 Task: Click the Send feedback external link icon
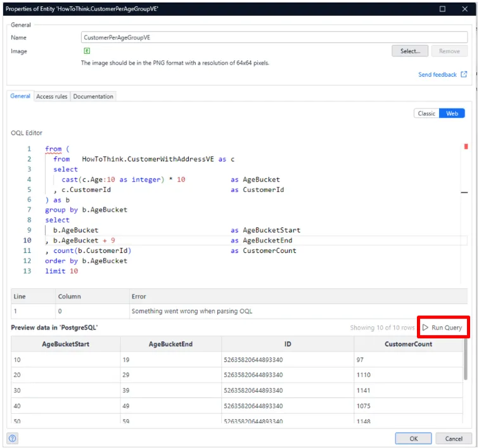click(x=464, y=75)
